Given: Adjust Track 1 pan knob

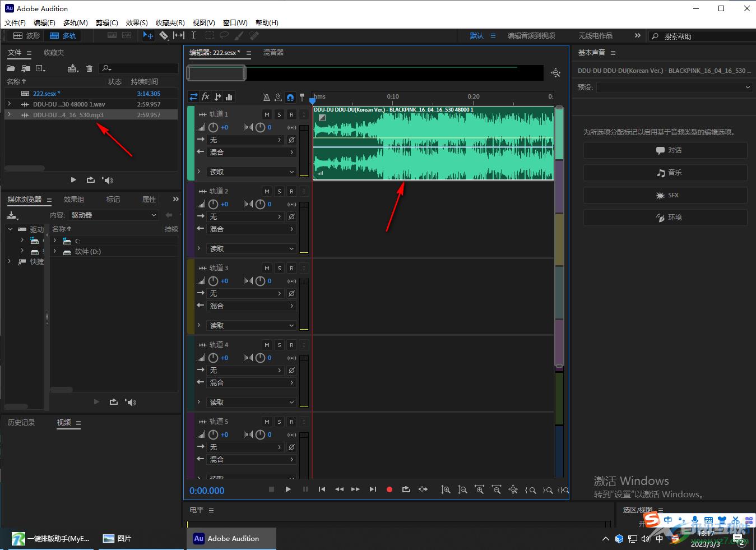Looking at the screenshot, I should [260, 128].
